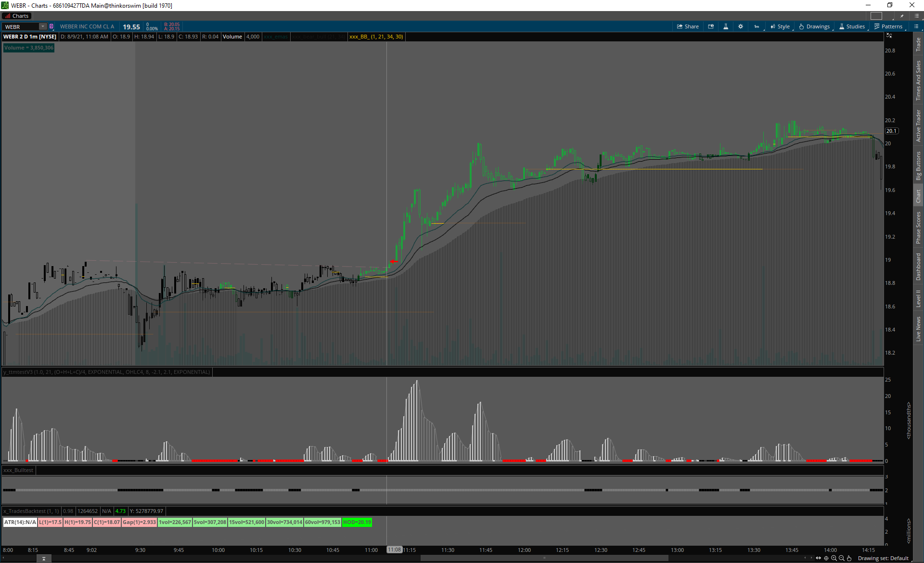The image size is (924, 563).
Task: Click the pin window icon
Action: [x=902, y=16]
